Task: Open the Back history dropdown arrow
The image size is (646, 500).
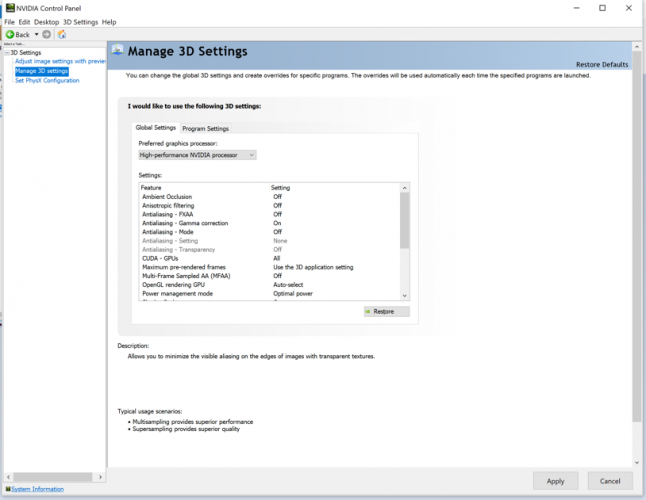Action: pyautogui.click(x=36, y=34)
